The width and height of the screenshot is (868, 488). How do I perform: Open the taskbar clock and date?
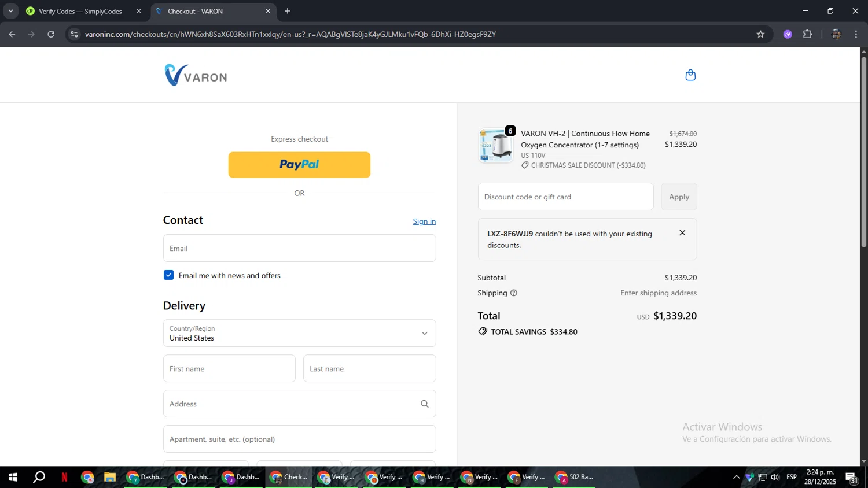tap(820, 477)
